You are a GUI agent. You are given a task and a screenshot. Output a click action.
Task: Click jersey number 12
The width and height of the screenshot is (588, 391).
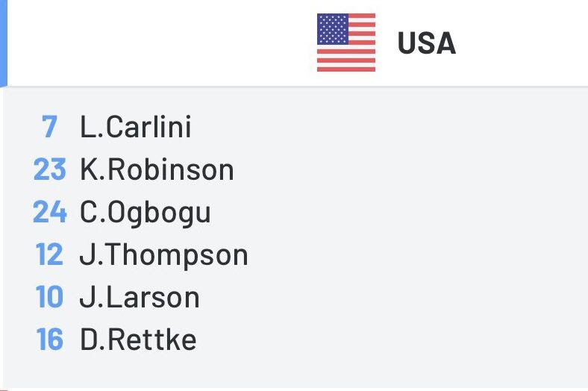[x=49, y=254]
